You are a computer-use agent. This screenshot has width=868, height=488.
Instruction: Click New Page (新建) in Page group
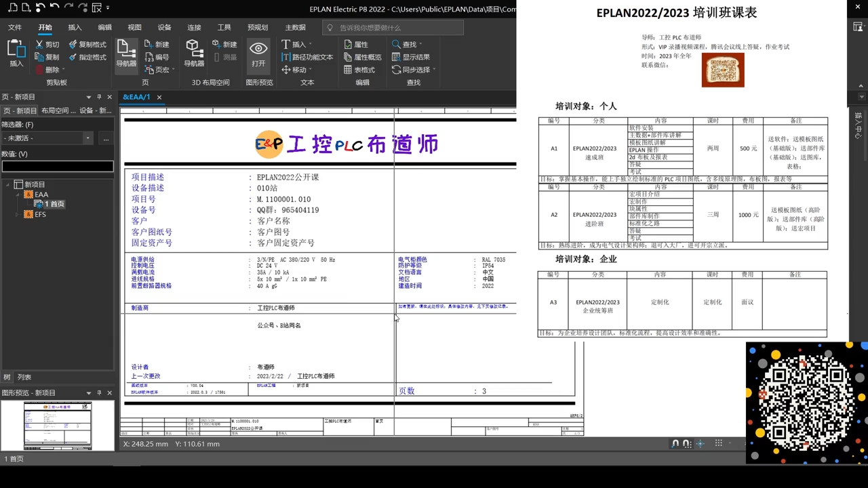157,44
